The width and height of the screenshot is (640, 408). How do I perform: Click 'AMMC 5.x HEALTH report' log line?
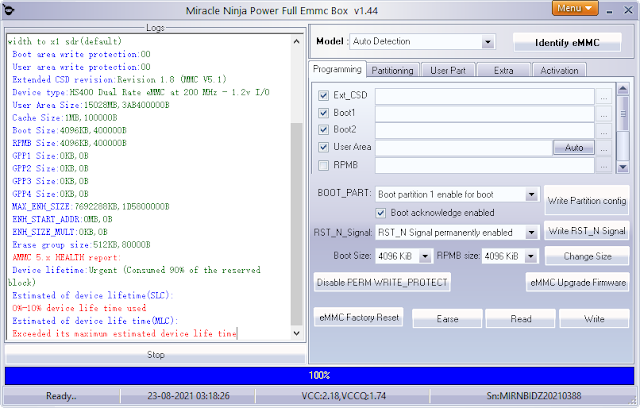pos(67,257)
